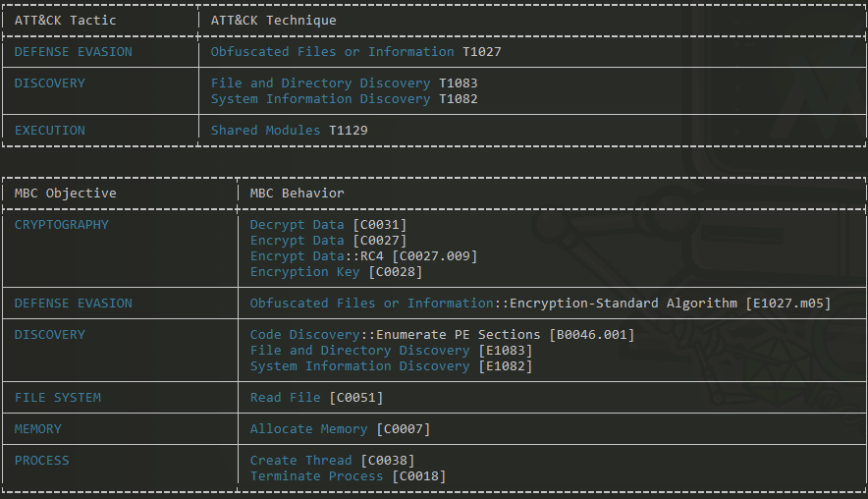Select 'File and Directory Discovery [E1083]'
The height and width of the screenshot is (499, 868).
[x=391, y=351]
